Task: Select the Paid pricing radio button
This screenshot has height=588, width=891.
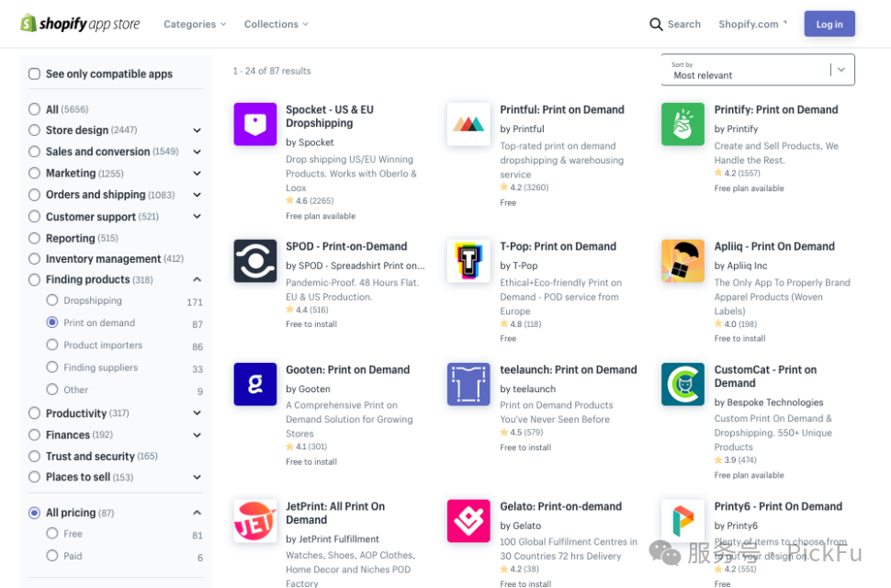Action: 52,556
